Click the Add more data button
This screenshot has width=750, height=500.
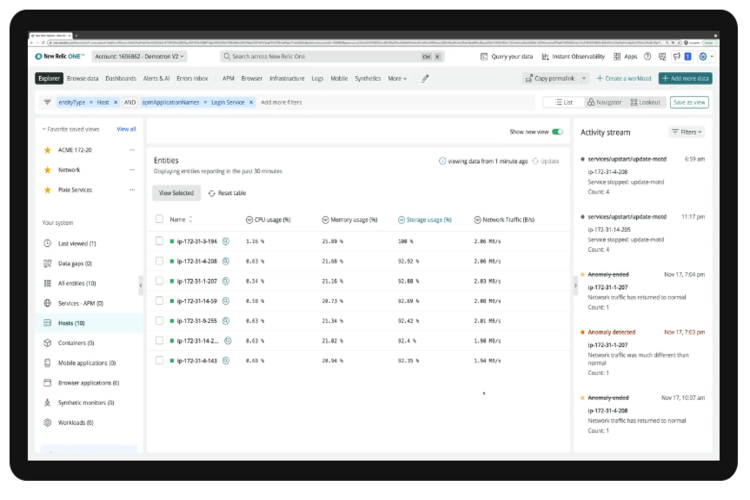point(685,78)
